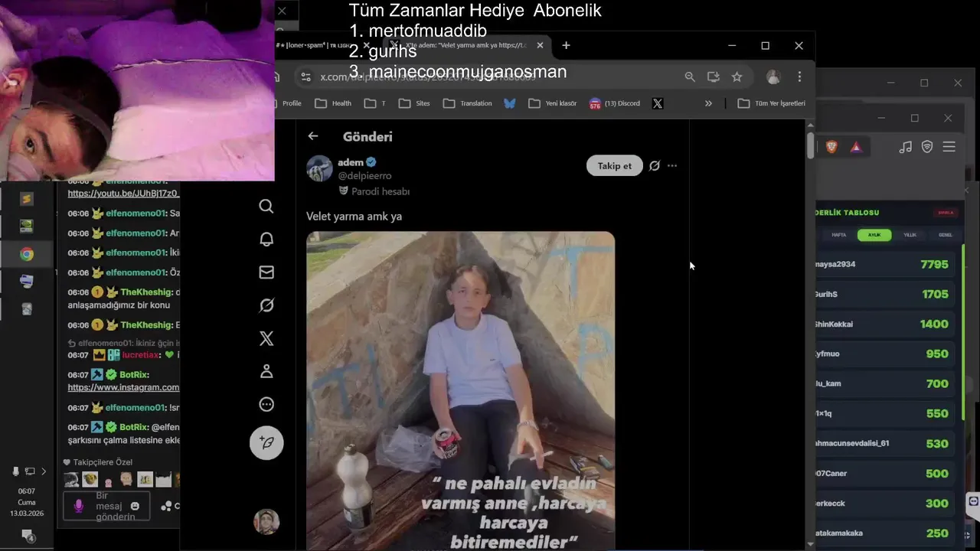This screenshot has height=551, width=980.
Task: Open Chrome's three-dot menu
Action: (799, 77)
